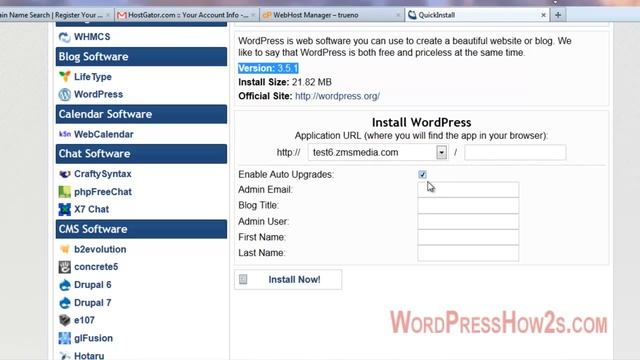Close the HostGator Account Info tab
This screenshot has width=640, height=360.
pos(253,15)
